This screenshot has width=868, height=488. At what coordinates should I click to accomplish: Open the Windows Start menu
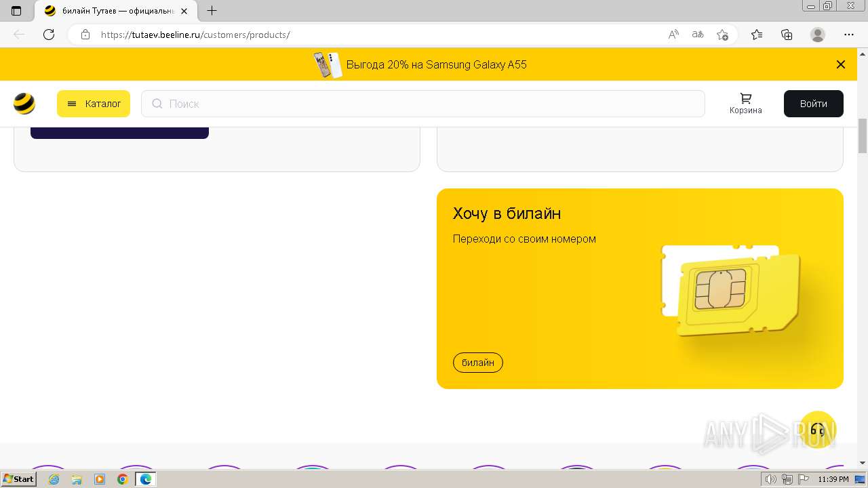tap(19, 479)
